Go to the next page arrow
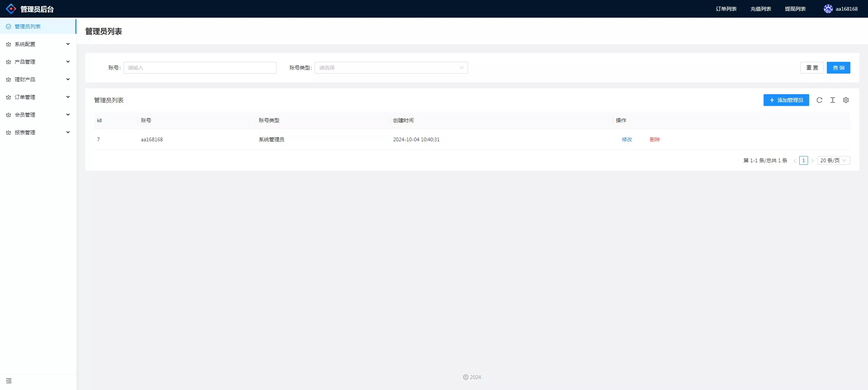868x390 pixels. [x=812, y=161]
